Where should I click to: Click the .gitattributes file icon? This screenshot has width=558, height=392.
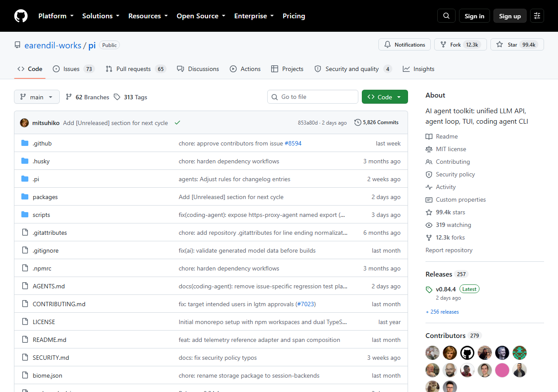[x=25, y=233]
